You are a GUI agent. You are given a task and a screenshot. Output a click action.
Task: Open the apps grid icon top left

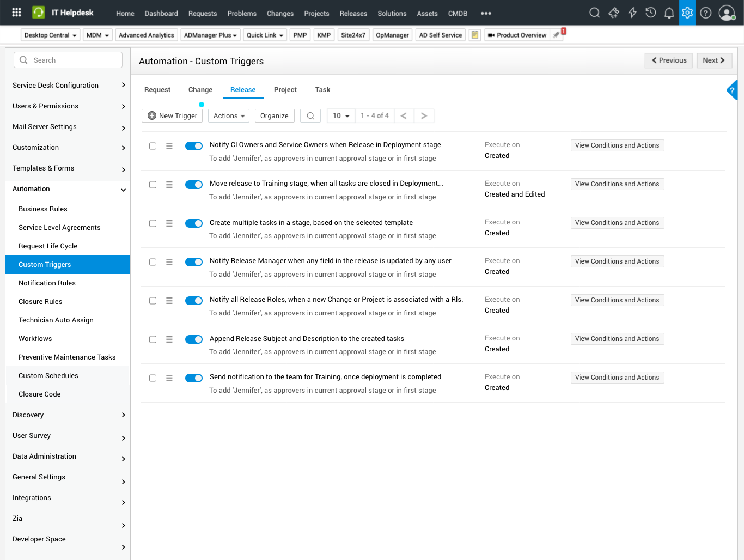pyautogui.click(x=16, y=12)
